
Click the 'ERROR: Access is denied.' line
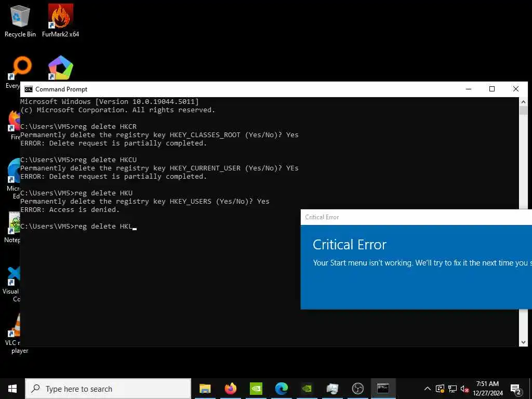[x=70, y=210]
